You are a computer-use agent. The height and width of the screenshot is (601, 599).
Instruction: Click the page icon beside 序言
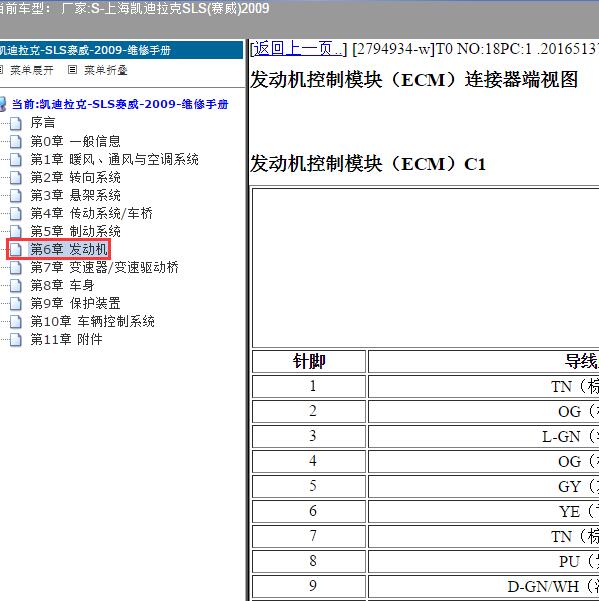coord(16,123)
